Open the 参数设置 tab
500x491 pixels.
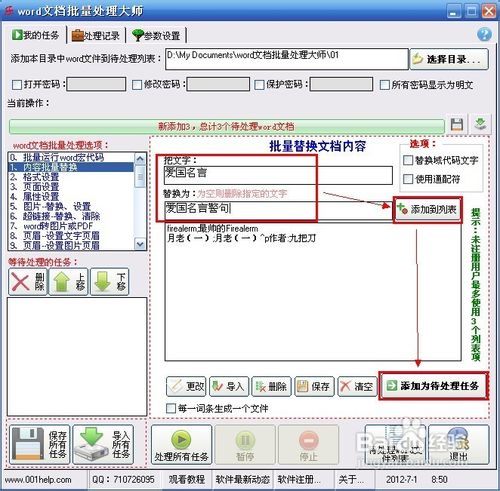tap(156, 35)
